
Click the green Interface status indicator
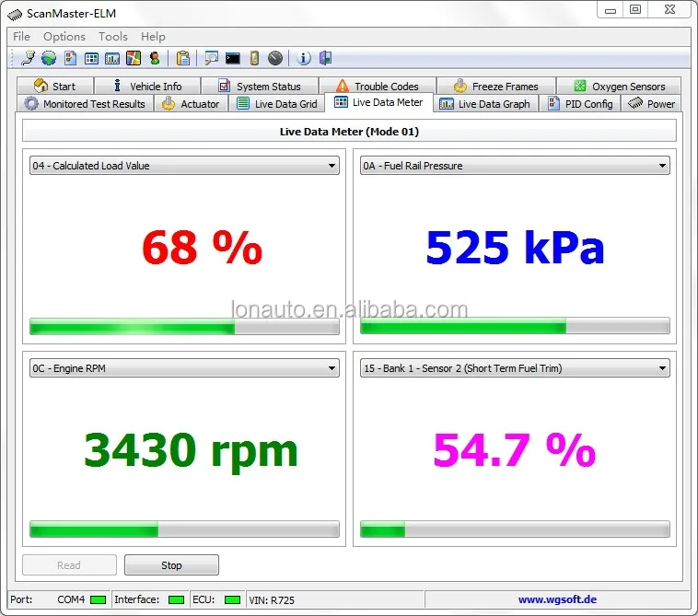(x=176, y=600)
